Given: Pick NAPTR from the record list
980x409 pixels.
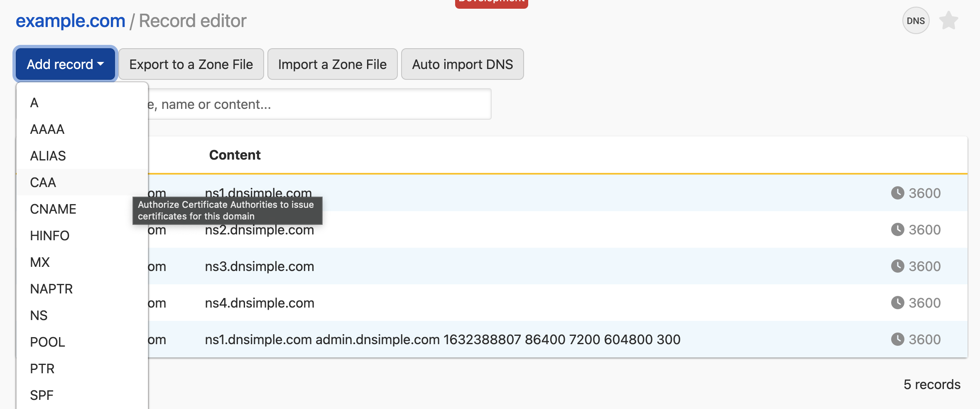Looking at the screenshot, I should (82, 289).
